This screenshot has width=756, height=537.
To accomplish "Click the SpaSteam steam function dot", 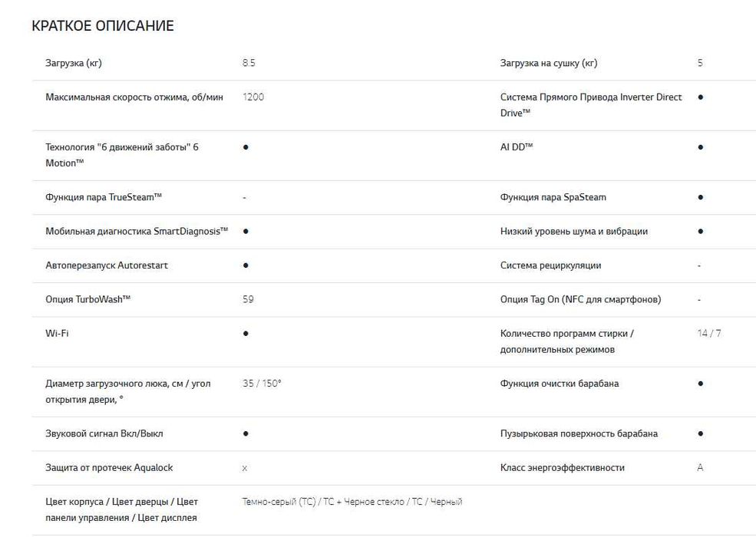I will (700, 197).
